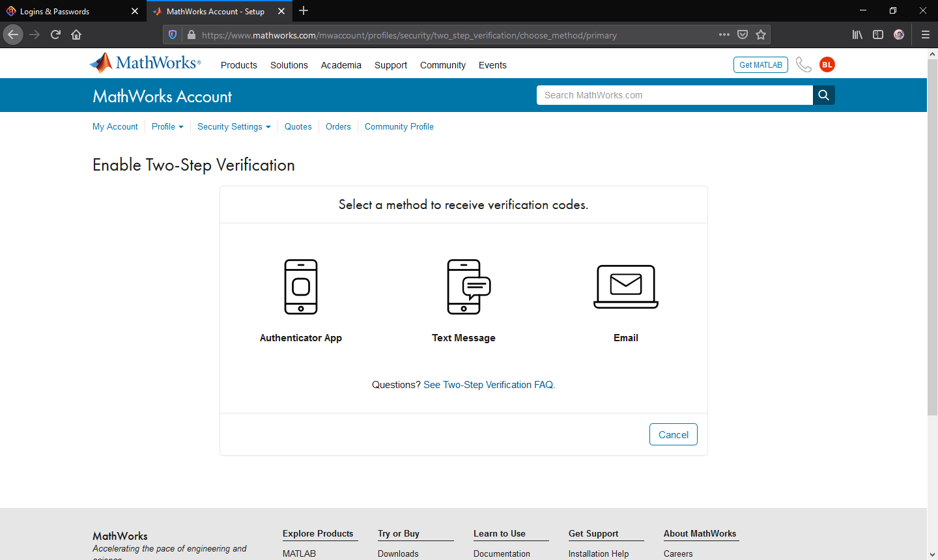Reload the page
Screen dimensions: 938x560
tap(55, 35)
